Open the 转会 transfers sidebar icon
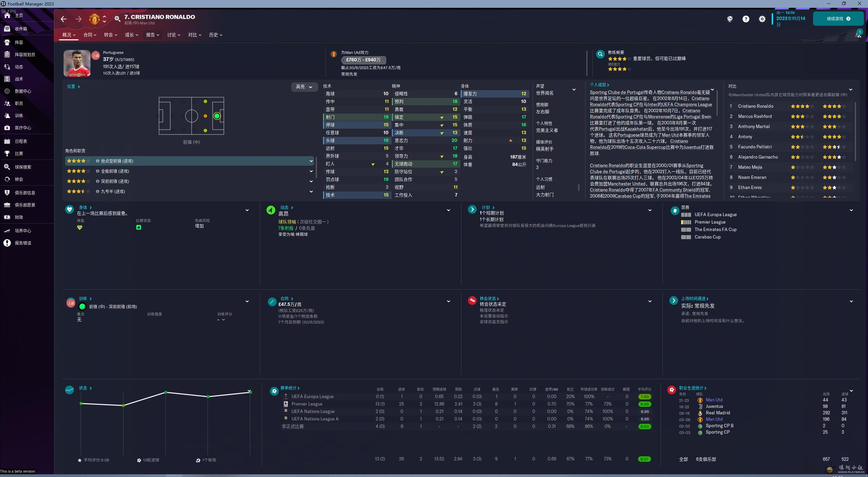The image size is (868, 477). pos(7,179)
